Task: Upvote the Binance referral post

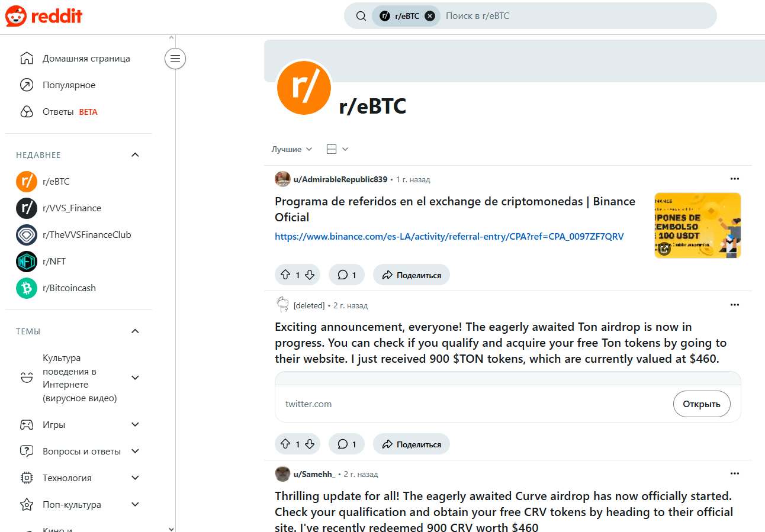Action: [x=285, y=275]
